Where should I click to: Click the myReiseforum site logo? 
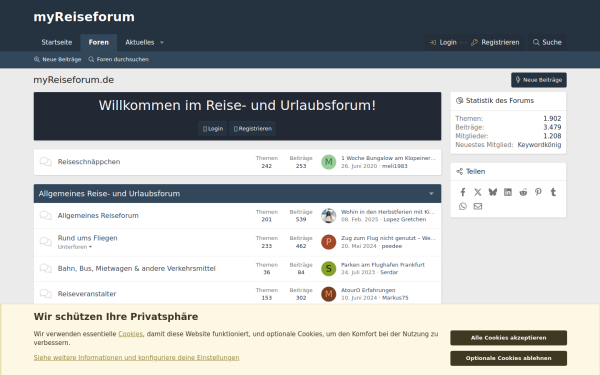[x=84, y=17]
